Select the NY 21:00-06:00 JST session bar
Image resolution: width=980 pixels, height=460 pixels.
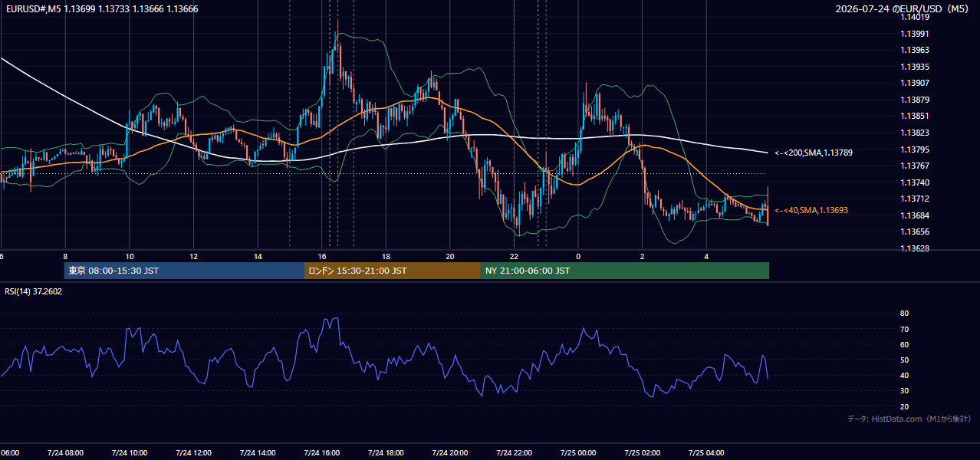click(x=625, y=271)
